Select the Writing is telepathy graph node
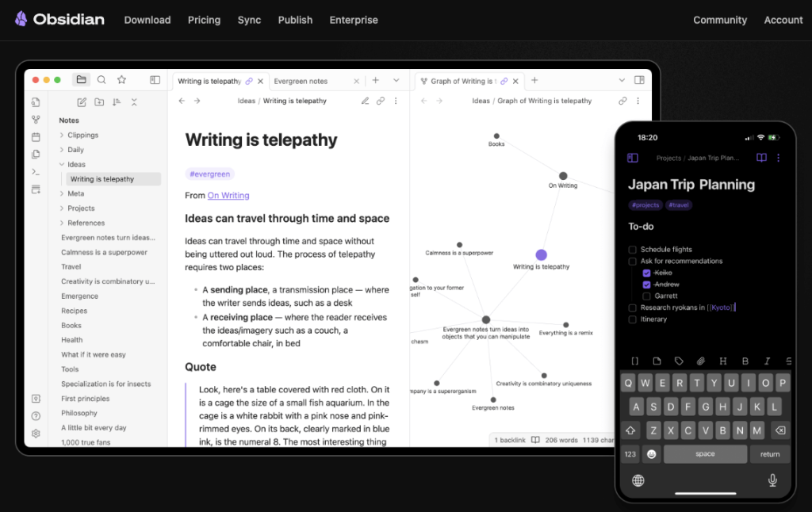 click(541, 254)
